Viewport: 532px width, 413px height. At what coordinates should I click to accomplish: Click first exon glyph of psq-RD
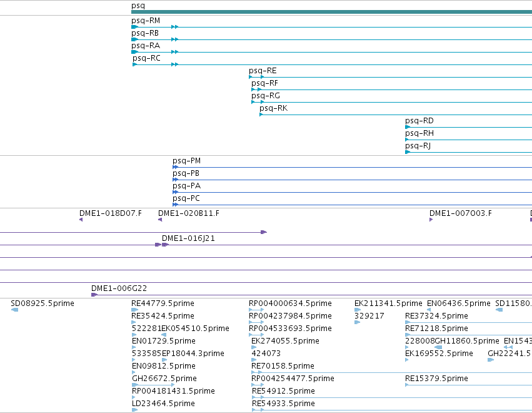[x=408, y=128]
